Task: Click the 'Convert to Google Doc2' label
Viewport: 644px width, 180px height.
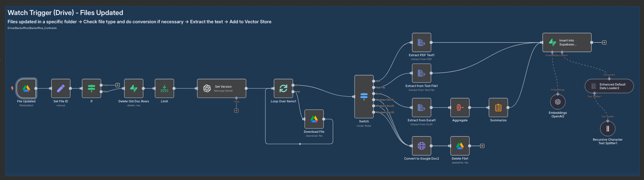Action: [422, 159]
